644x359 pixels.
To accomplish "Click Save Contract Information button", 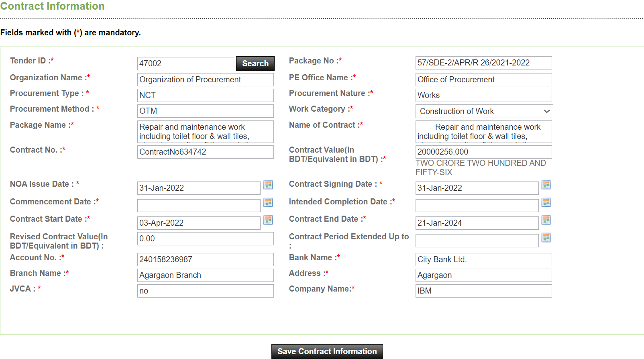I will coord(327,351).
